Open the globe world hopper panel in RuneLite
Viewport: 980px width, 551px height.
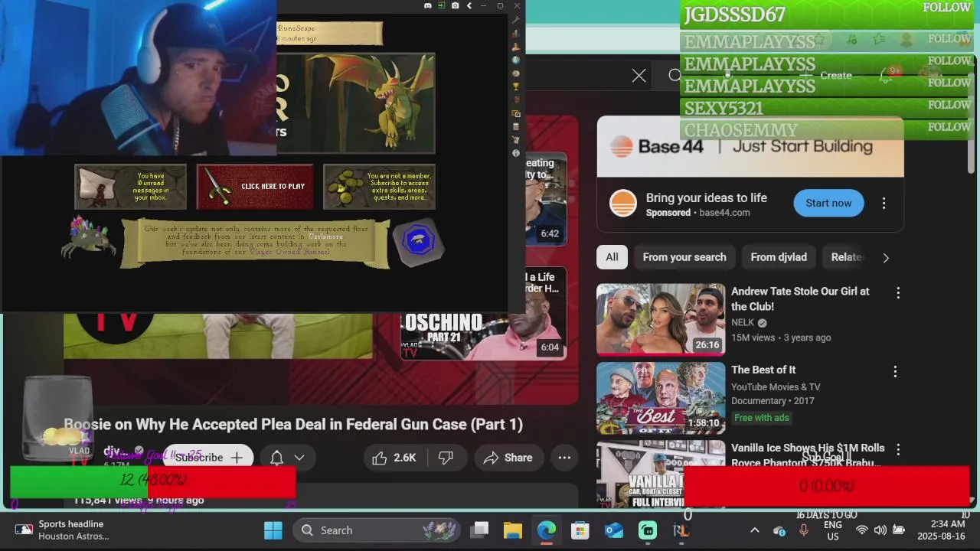pyautogui.click(x=516, y=60)
